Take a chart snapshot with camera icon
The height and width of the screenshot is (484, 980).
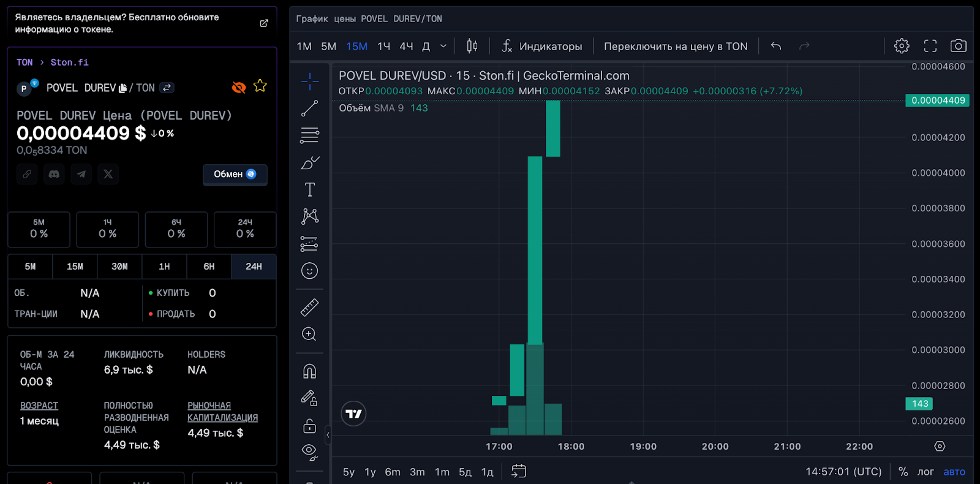click(959, 46)
